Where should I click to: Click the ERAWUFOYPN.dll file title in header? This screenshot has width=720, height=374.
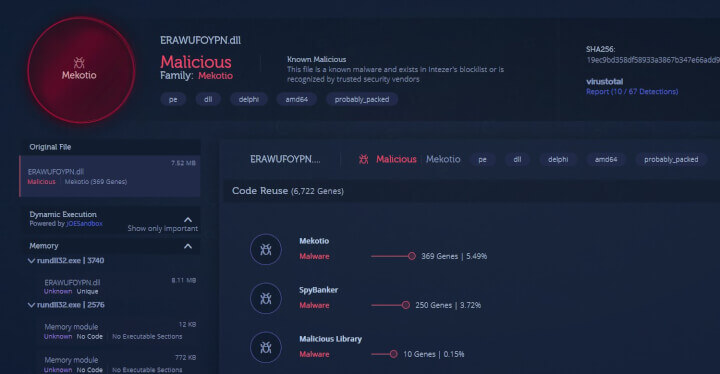pos(200,40)
